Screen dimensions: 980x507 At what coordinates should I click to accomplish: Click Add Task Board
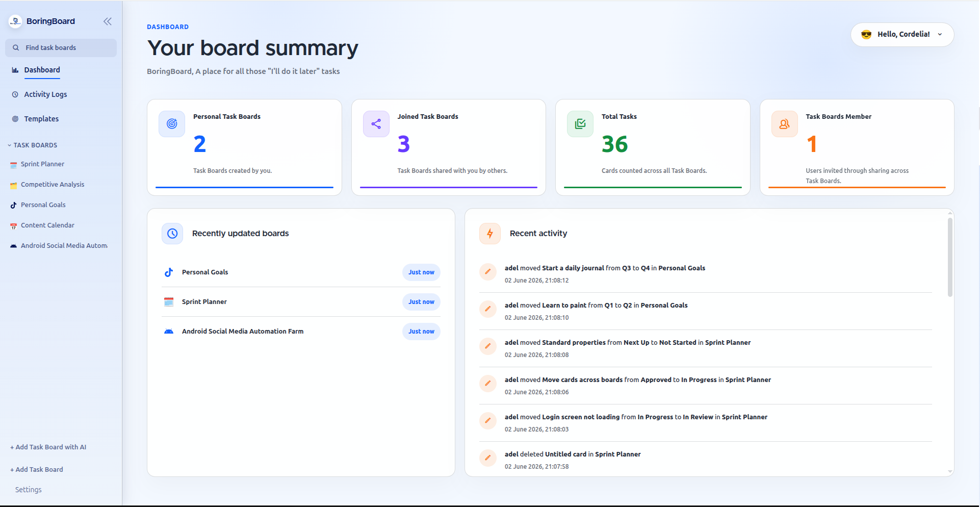37,470
